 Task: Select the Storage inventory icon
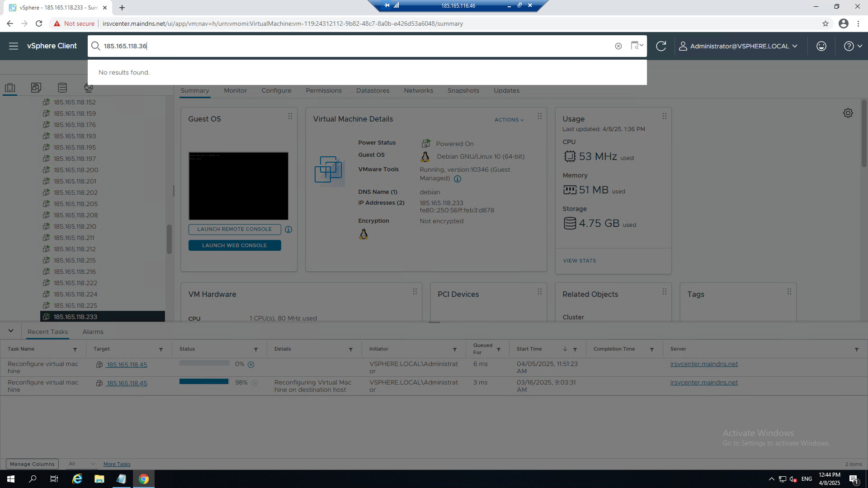tap(62, 88)
